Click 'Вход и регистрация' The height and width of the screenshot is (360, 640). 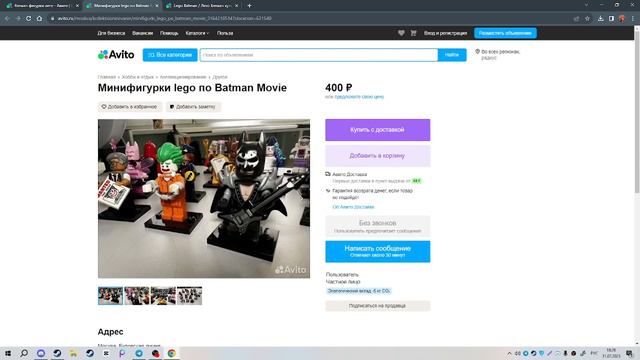click(445, 33)
